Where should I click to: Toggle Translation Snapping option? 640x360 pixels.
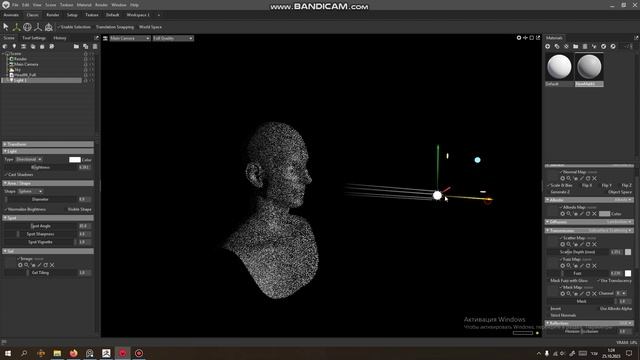pos(115,27)
